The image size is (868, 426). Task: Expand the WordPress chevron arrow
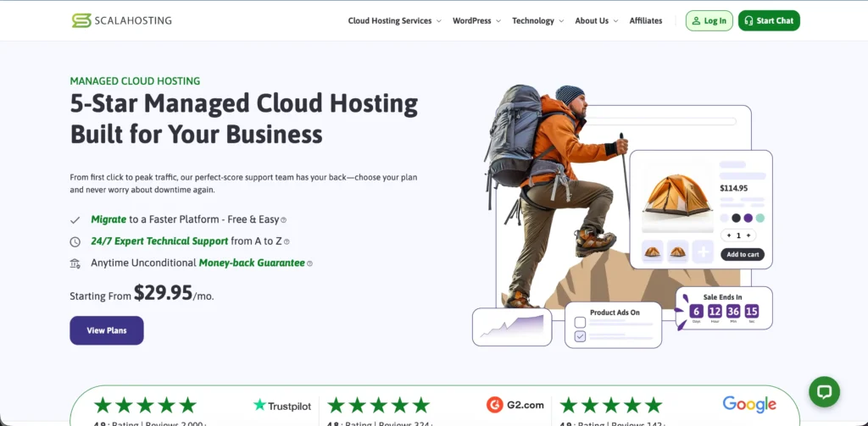click(x=498, y=21)
